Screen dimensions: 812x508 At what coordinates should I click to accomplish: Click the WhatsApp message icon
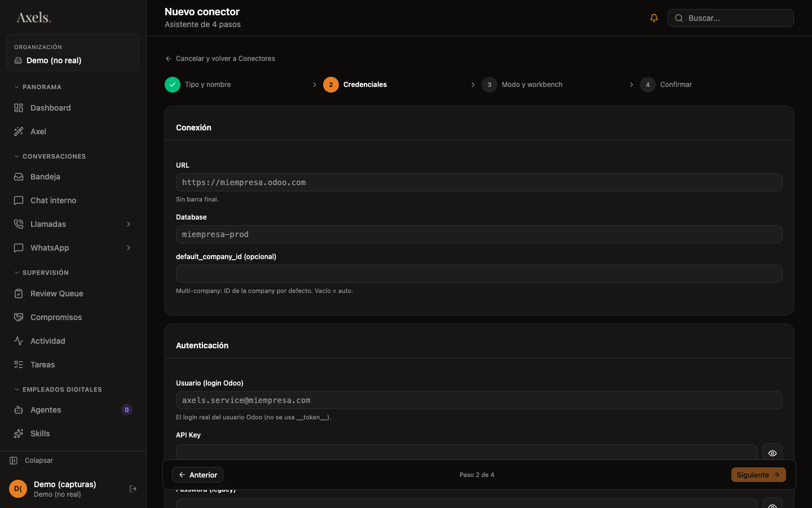tap(19, 248)
